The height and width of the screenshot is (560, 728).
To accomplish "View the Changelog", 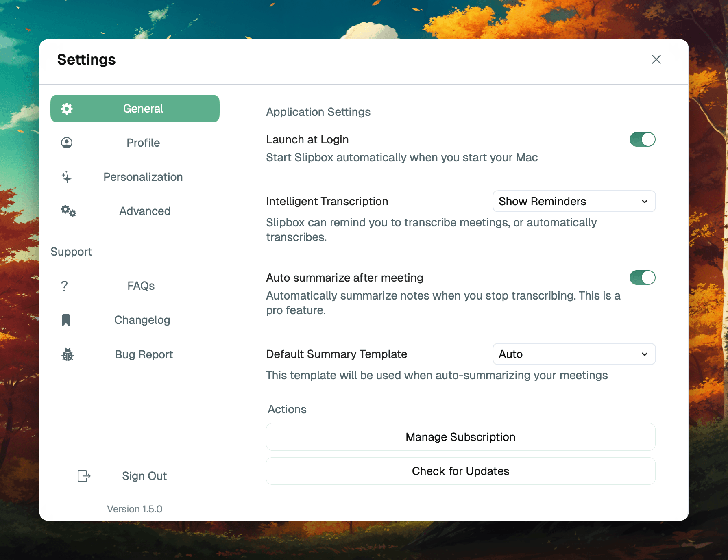I will pos(135,320).
